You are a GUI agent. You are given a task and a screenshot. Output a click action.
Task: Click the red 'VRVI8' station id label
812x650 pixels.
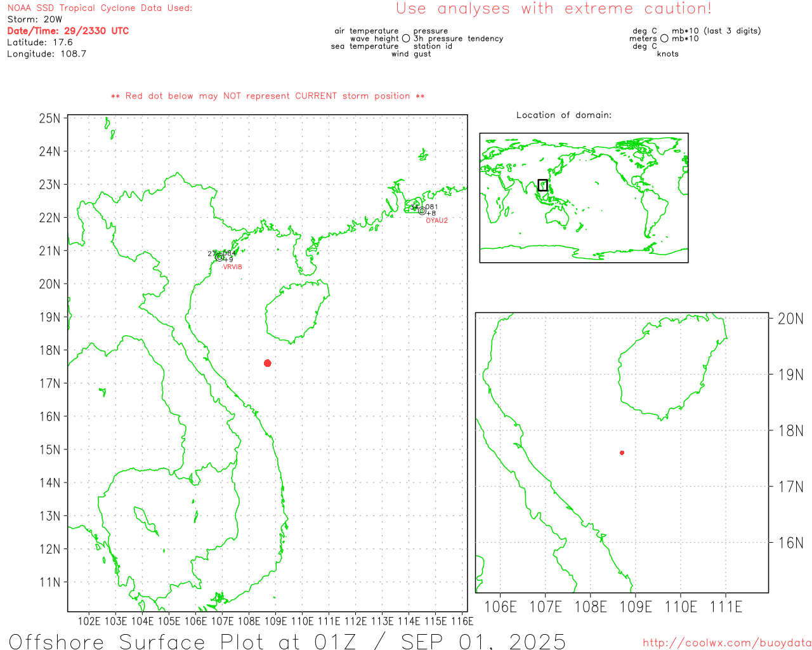[x=232, y=267]
